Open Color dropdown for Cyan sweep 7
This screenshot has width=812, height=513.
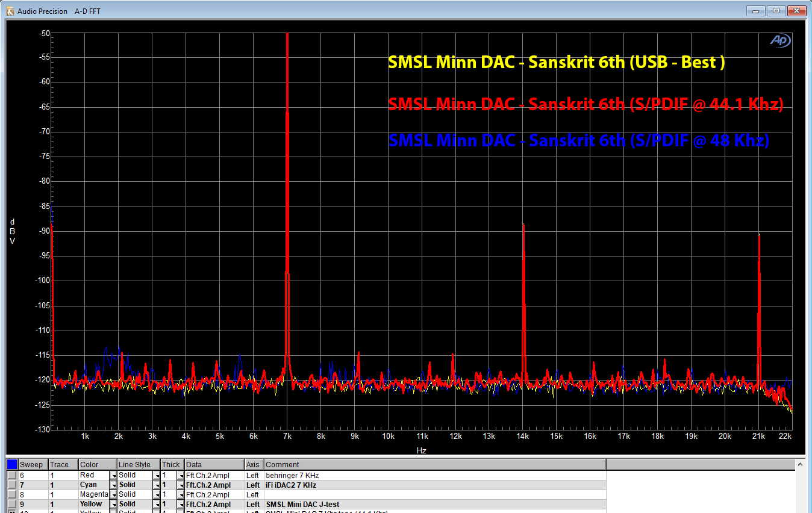(113, 485)
